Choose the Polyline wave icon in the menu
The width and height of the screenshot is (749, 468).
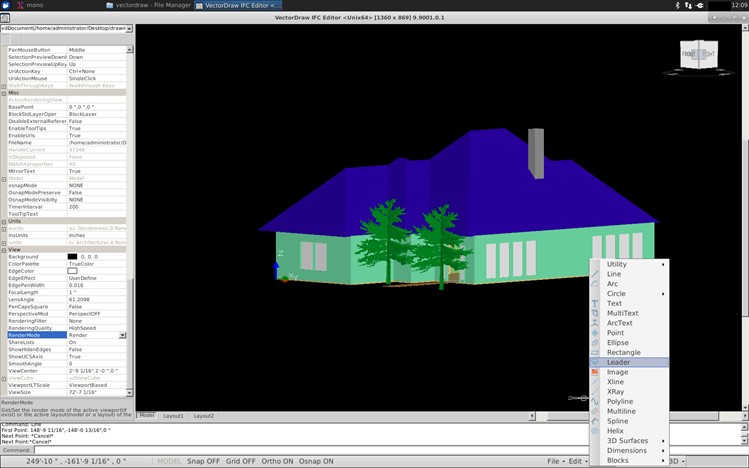(595, 402)
